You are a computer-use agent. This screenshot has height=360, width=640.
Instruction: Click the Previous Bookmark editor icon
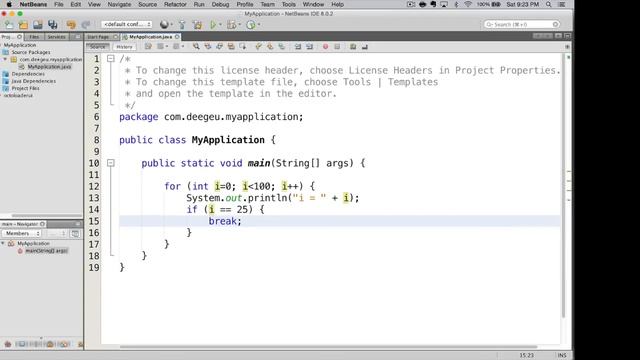[x=258, y=47]
